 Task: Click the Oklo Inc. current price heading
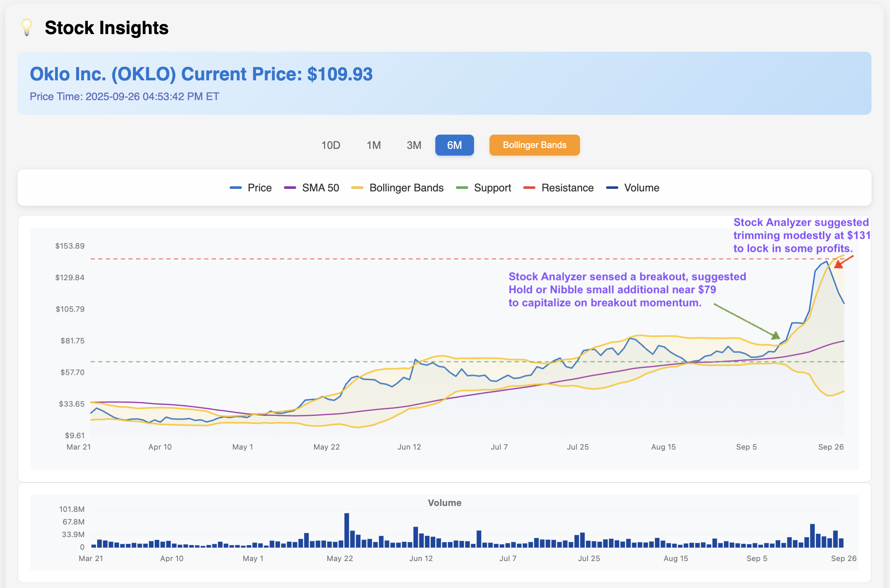[201, 74]
